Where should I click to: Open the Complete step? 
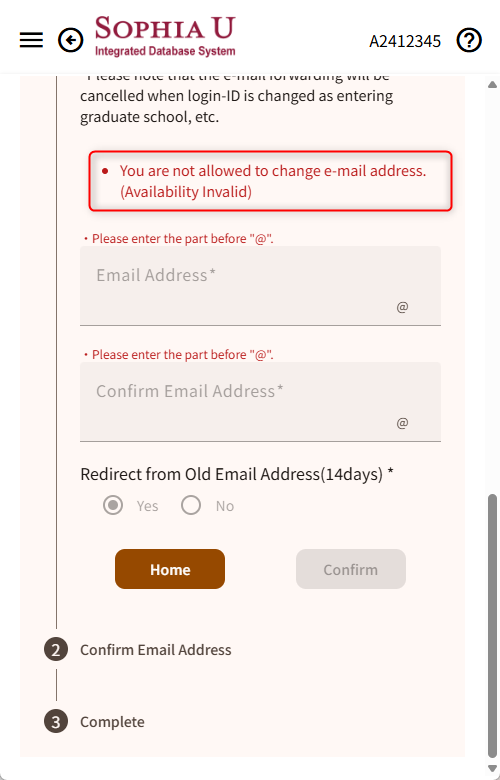point(112,722)
